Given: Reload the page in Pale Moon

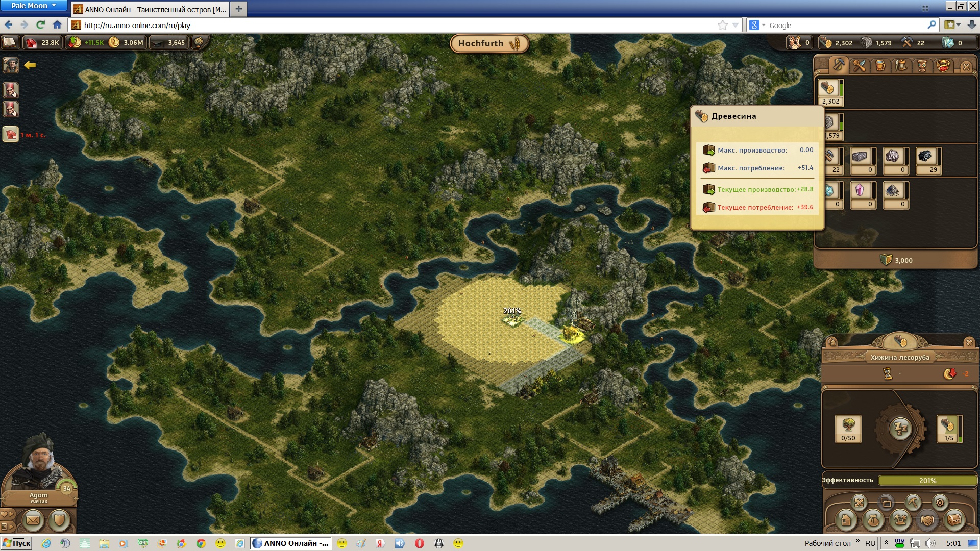Looking at the screenshot, I should 41,24.
